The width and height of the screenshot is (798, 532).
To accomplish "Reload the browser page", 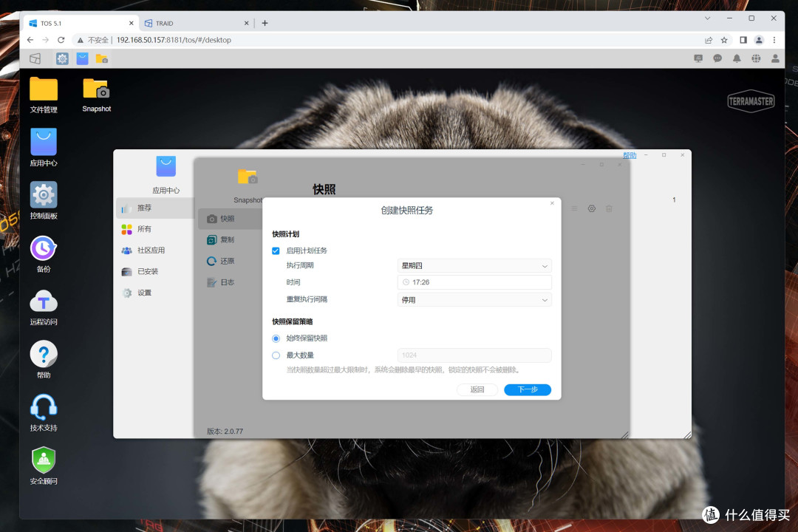I will pos(61,40).
